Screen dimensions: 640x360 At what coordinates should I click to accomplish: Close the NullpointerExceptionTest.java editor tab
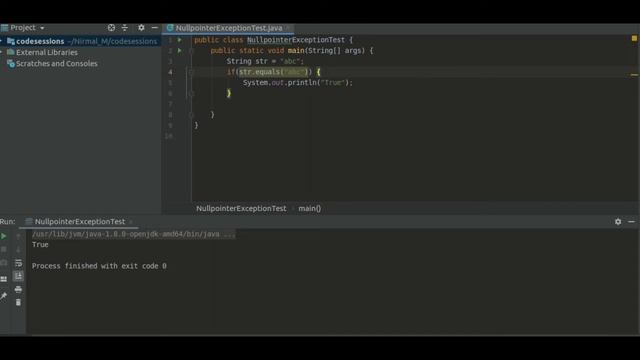tap(288, 28)
